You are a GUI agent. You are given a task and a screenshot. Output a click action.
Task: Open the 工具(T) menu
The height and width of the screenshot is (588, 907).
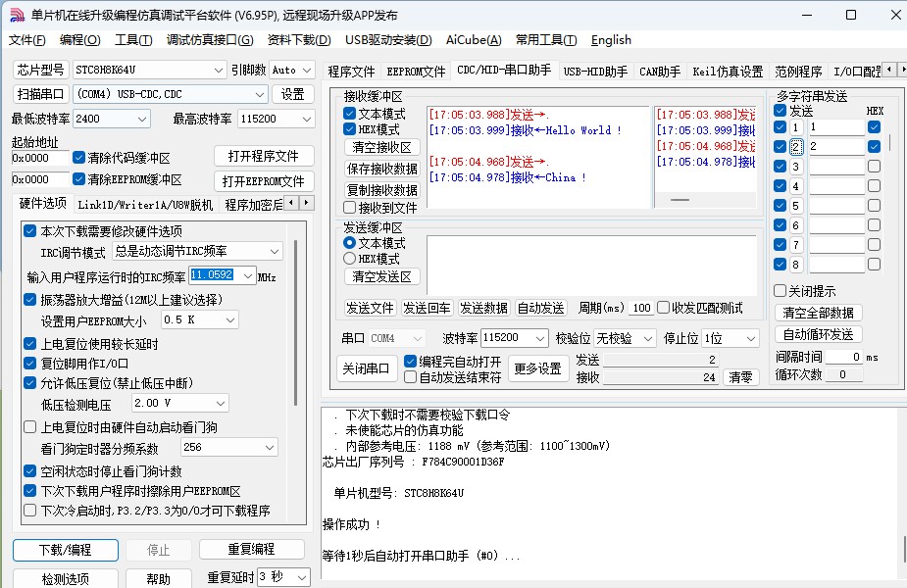[x=133, y=40]
